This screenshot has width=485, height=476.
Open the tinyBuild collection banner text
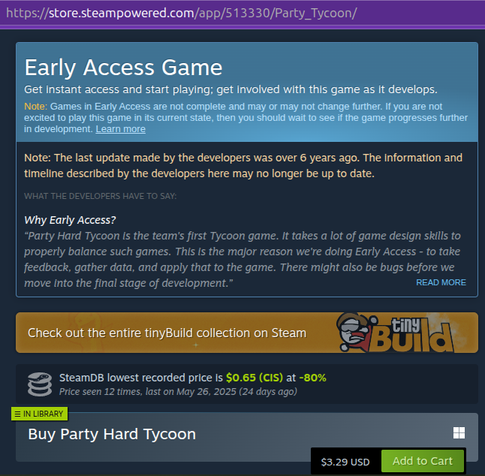coord(167,333)
